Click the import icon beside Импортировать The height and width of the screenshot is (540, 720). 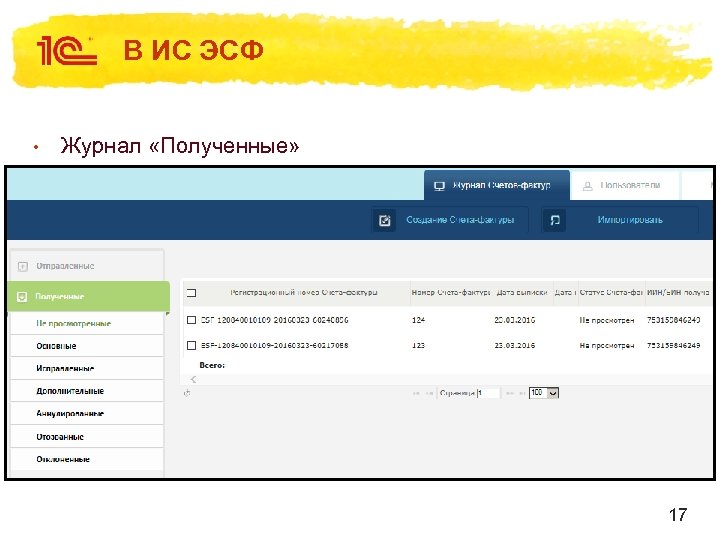(x=555, y=220)
